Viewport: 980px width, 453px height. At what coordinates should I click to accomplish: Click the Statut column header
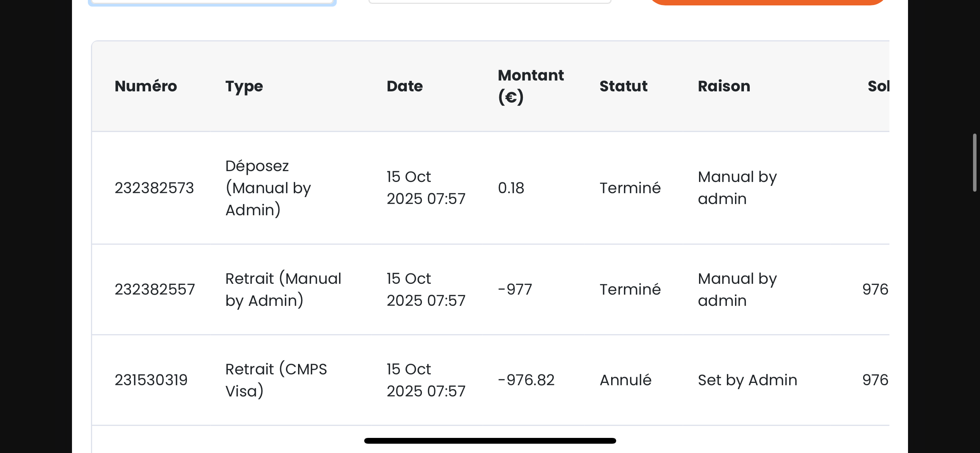click(623, 86)
